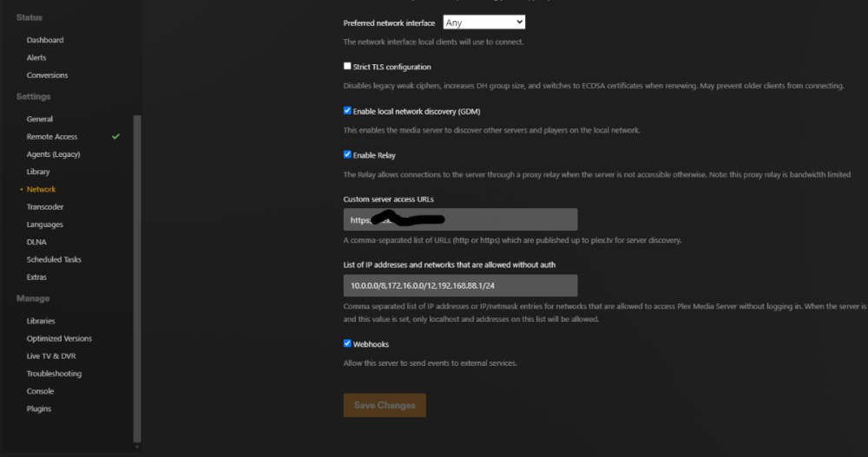This screenshot has height=457, width=868.
Task: Open Transcoder settings
Action: point(45,207)
